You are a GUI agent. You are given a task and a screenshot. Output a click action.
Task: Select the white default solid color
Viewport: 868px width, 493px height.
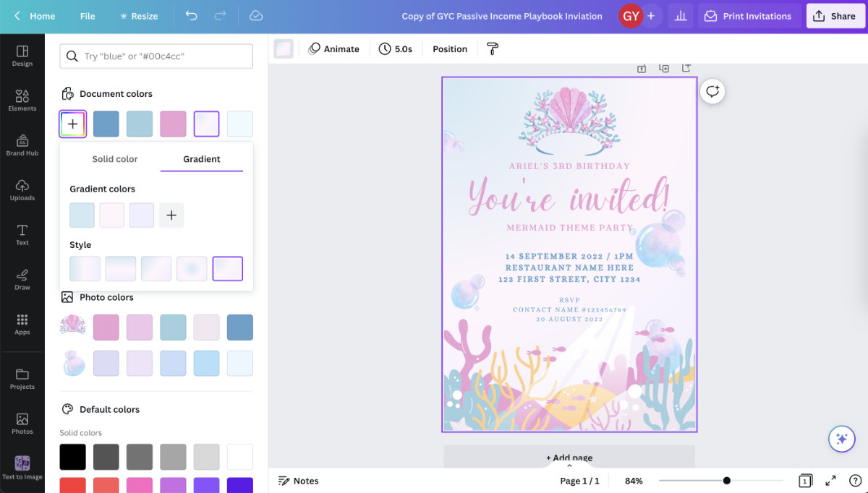click(240, 458)
